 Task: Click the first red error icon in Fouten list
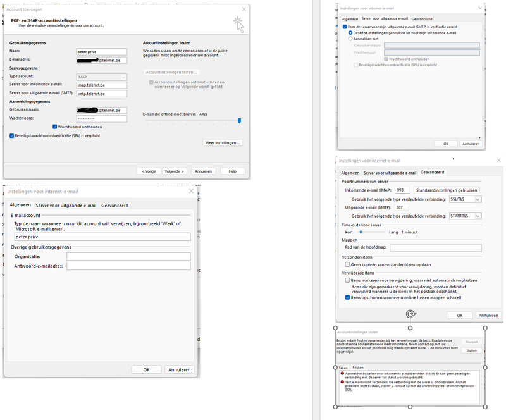pyautogui.click(x=342, y=374)
